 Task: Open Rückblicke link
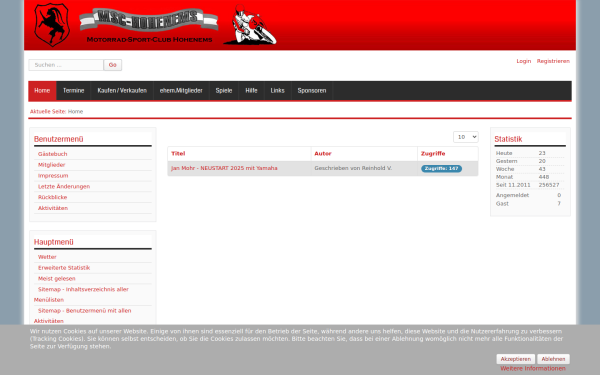pos(52,197)
